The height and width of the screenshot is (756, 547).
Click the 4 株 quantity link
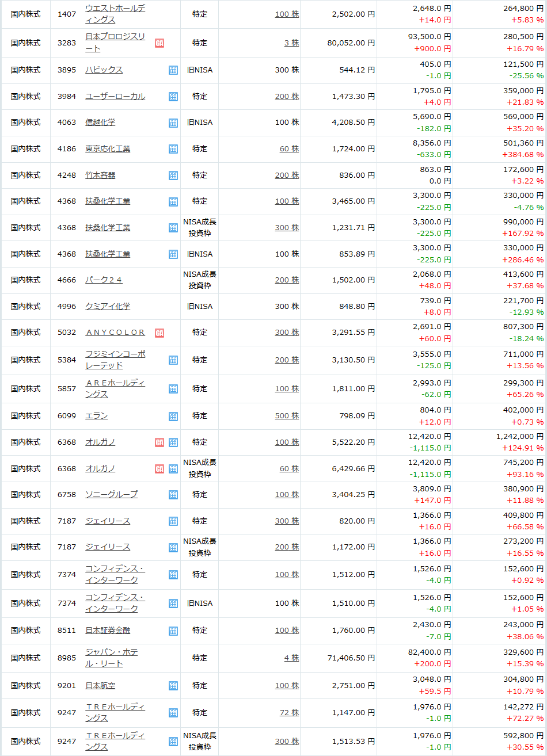coord(291,658)
